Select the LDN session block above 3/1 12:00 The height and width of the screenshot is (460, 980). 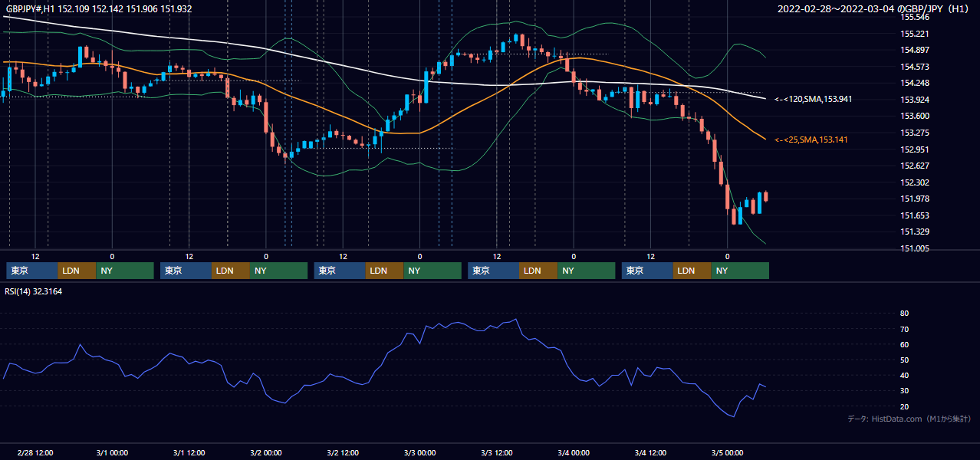tap(231, 271)
